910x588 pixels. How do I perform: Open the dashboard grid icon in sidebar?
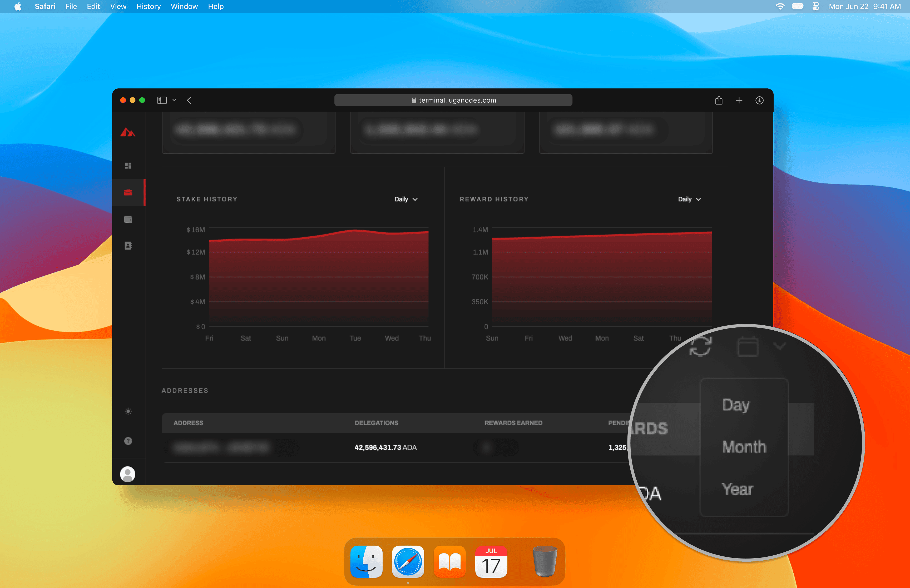tap(128, 165)
